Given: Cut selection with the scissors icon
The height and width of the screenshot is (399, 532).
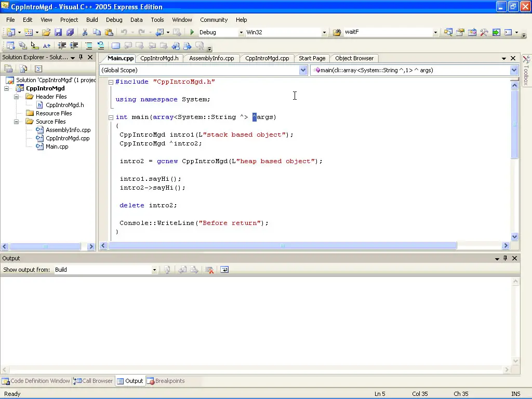Looking at the screenshot, I should click(x=85, y=32).
